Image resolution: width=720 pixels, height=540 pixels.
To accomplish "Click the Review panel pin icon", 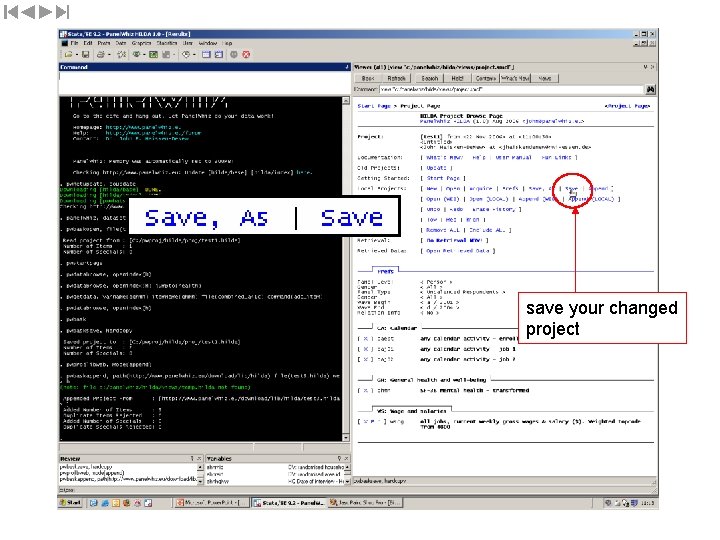I will click(192, 458).
